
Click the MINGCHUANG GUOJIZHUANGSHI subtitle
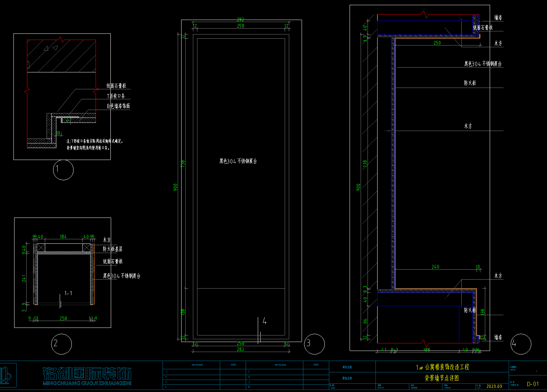[87, 383]
